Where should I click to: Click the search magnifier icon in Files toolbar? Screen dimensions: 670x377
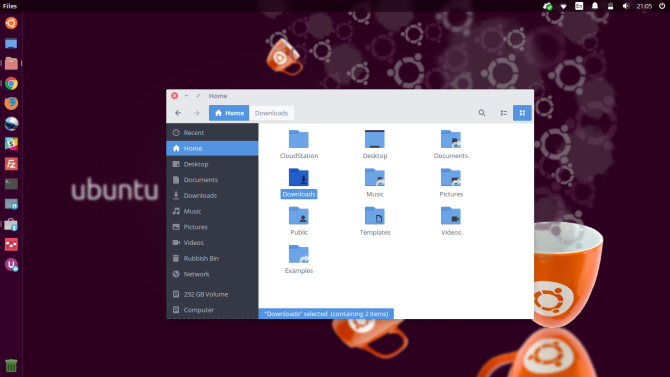click(x=482, y=113)
